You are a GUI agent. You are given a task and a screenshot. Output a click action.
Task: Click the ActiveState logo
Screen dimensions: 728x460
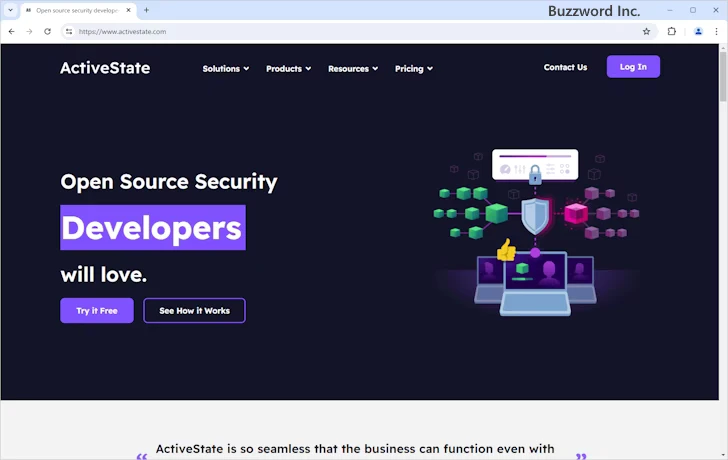(105, 68)
